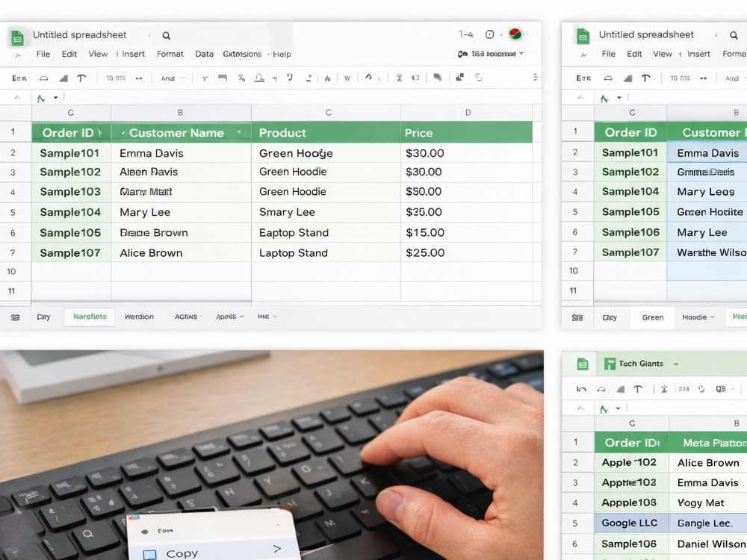The width and height of the screenshot is (747, 560).
Task: Select the Green sheet tab in right window
Action: coord(652,317)
